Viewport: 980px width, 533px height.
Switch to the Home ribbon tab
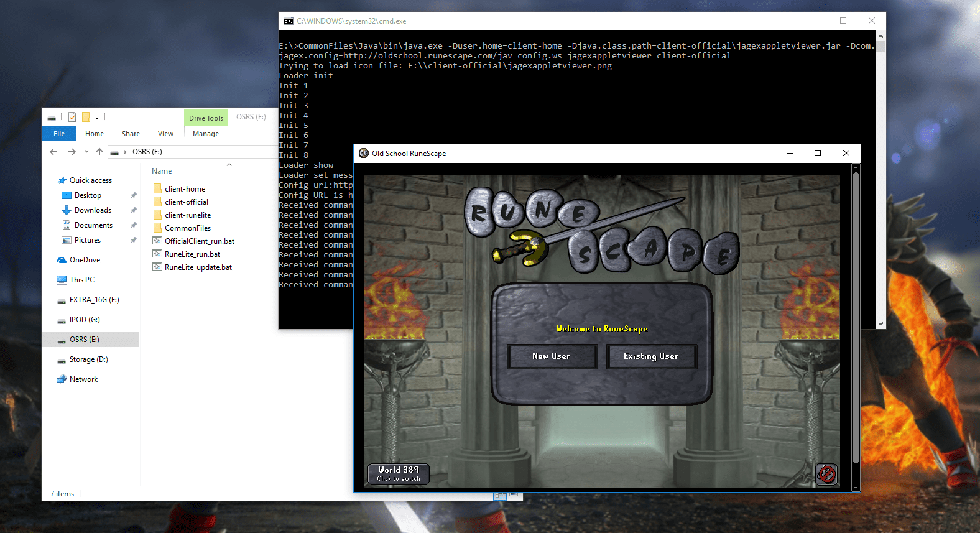(95, 134)
